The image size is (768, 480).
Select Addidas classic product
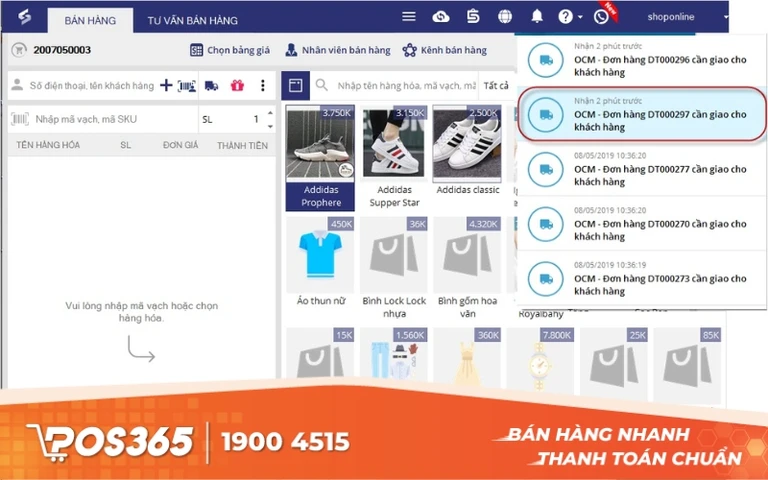tap(467, 152)
